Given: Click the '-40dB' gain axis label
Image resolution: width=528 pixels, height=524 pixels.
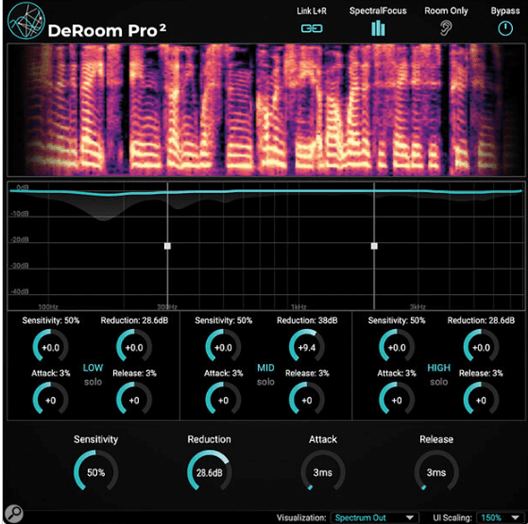Looking at the screenshot, I should tap(20, 291).
